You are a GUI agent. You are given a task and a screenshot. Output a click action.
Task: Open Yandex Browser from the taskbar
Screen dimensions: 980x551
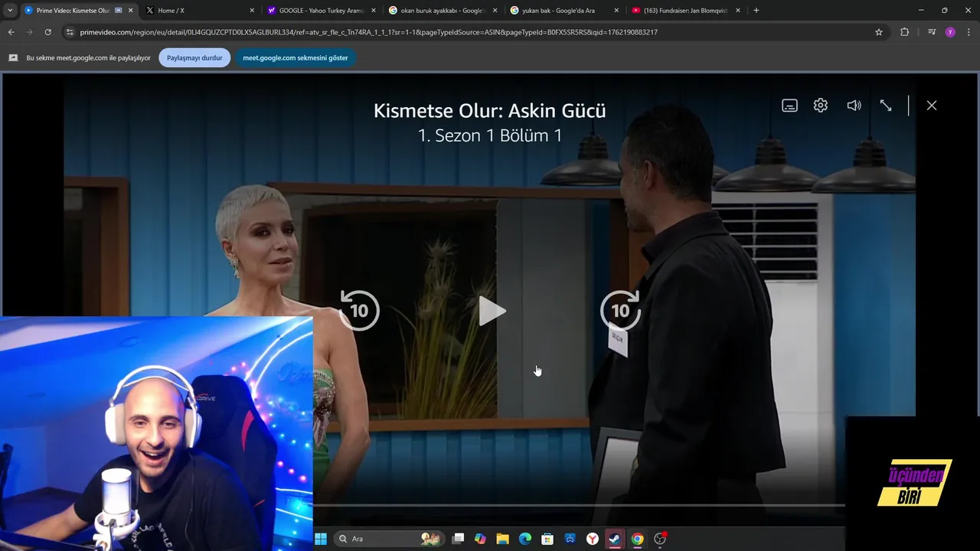pos(593,539)
